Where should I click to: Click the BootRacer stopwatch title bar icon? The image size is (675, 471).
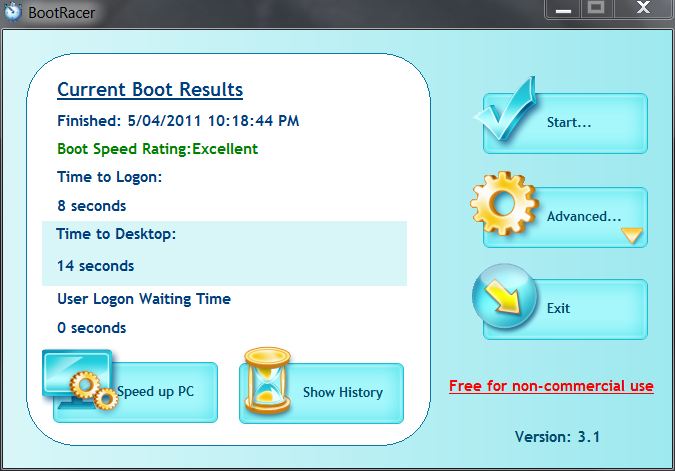[12, 11]
